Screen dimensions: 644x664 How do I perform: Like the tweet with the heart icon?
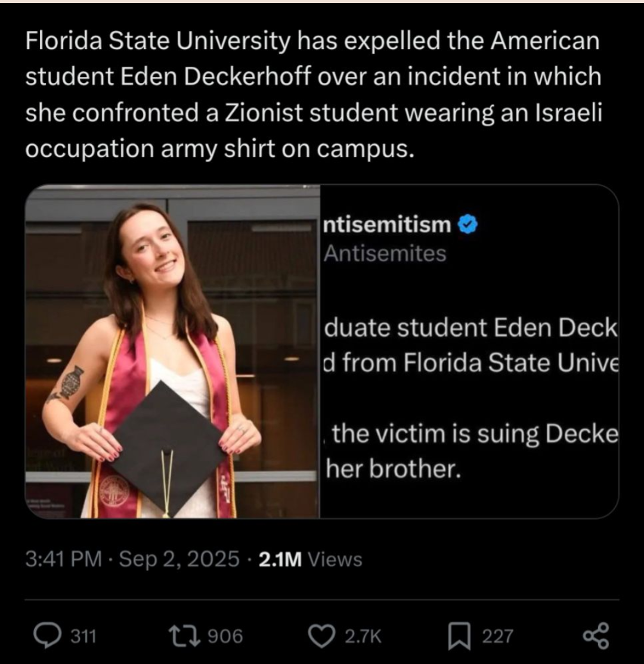(326, 635)
